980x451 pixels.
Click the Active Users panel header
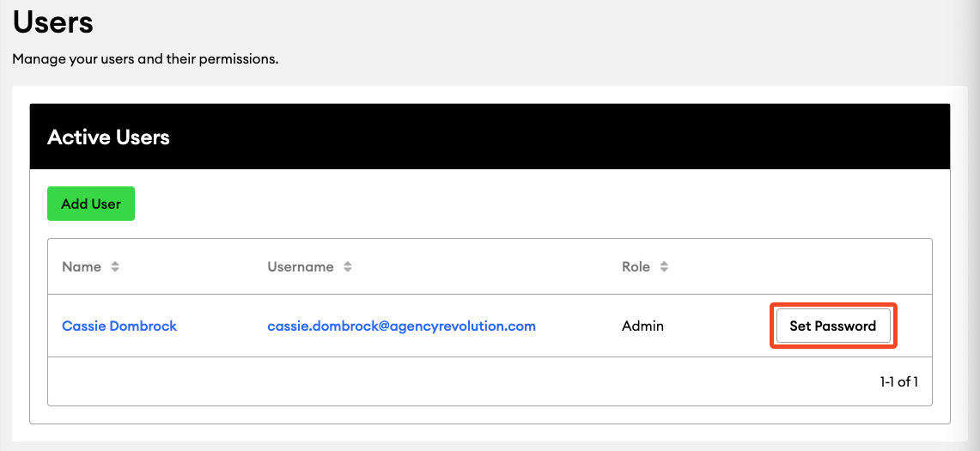[490, 137]
